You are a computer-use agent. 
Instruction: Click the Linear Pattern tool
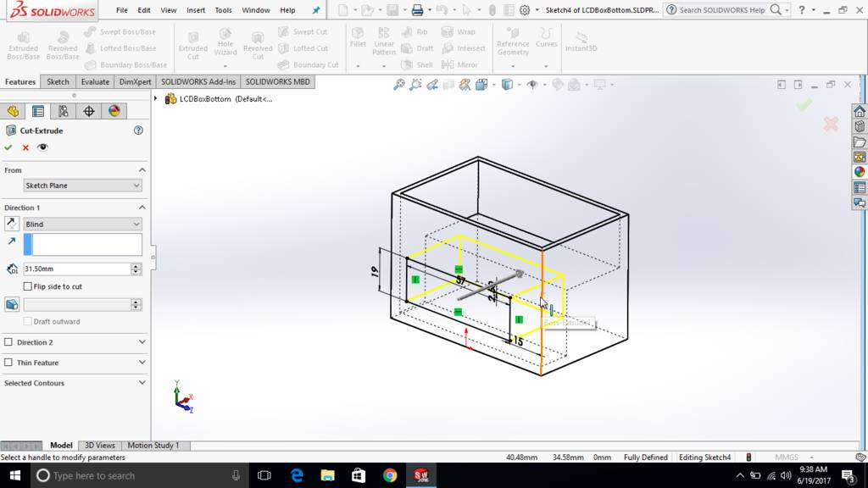384,41
